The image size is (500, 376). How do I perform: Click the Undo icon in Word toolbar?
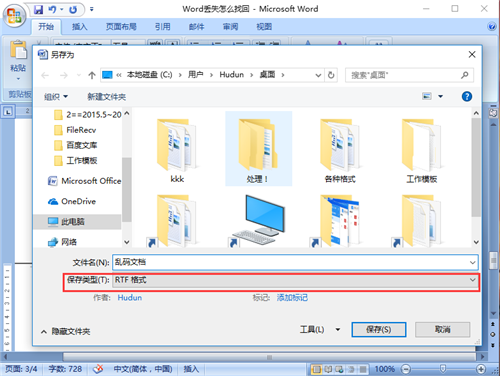pyautogui.click(x=52, y=9)
